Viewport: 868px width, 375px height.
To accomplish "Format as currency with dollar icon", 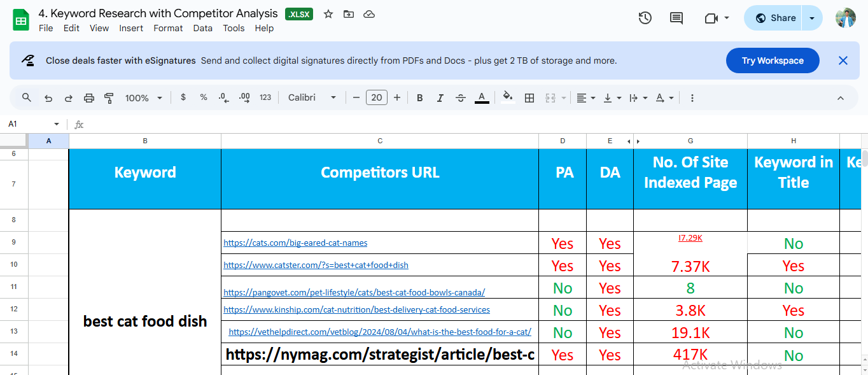I will (183, 97).
